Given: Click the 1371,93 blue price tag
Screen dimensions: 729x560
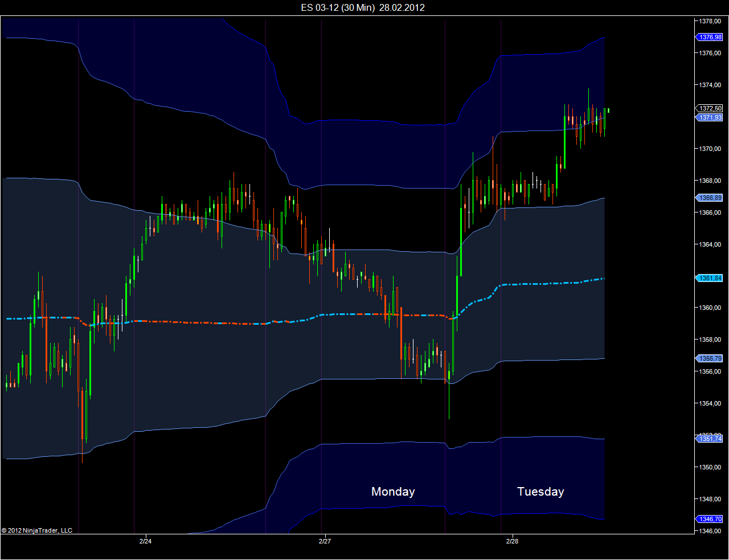Looking at the screenshot, I should pyautogui.click(x=710, y=117).
